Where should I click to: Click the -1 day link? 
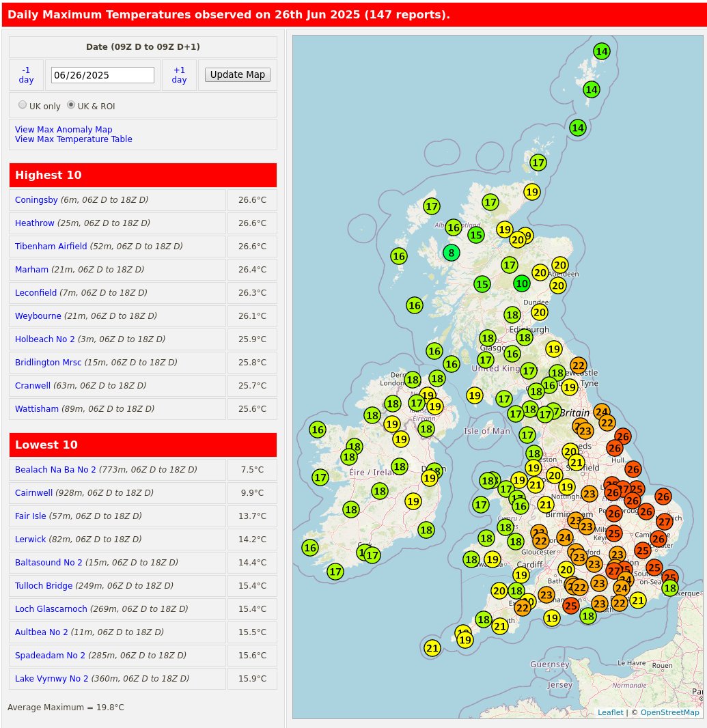tap(26, 74)
